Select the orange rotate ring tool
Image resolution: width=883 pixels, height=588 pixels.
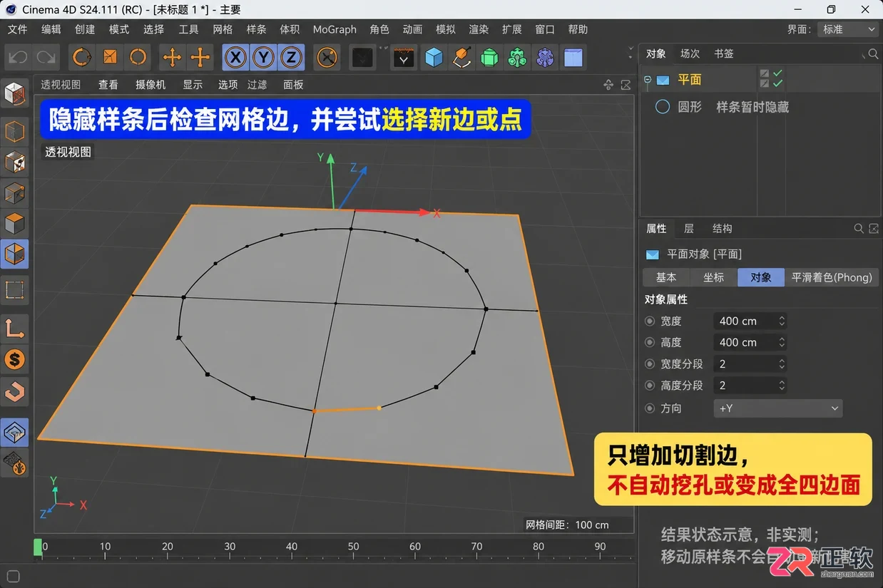[x=138, y=57]
